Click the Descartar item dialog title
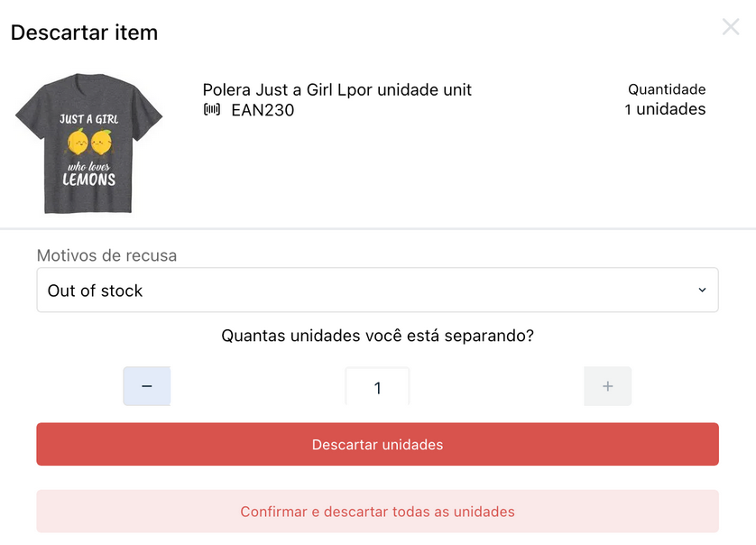 click(x=85, y=32)
